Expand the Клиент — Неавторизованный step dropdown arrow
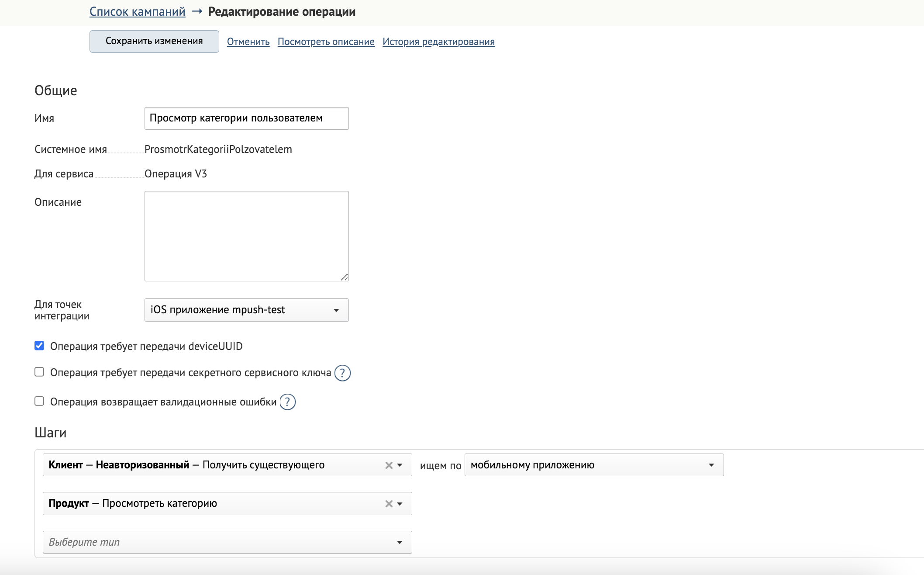Screen dimensions: 924x575 400,465
